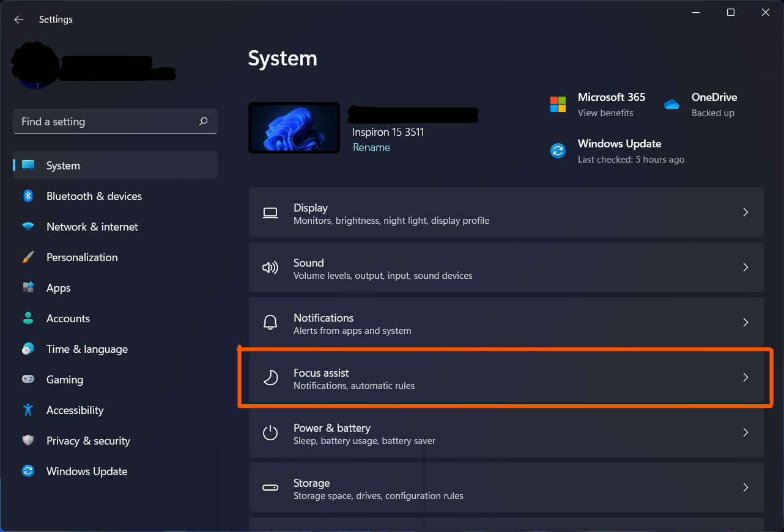Expand the Display settings row chevron

coord(745,212)
